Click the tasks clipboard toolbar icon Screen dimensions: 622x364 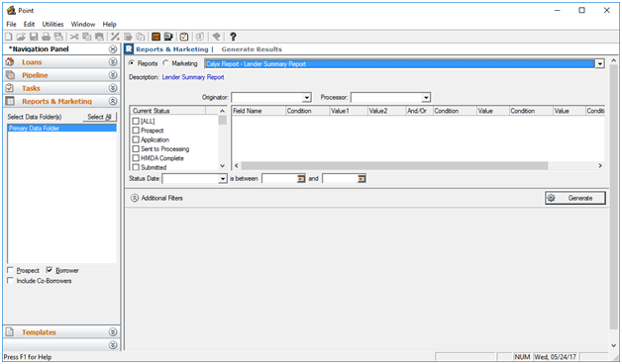click(184, 37)
